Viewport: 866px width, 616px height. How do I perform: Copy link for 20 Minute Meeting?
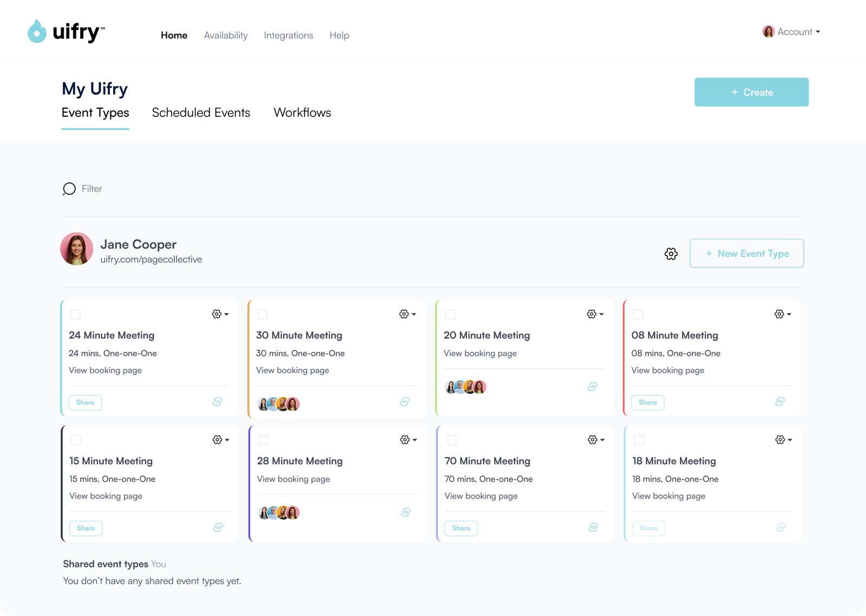click(593, 386)
